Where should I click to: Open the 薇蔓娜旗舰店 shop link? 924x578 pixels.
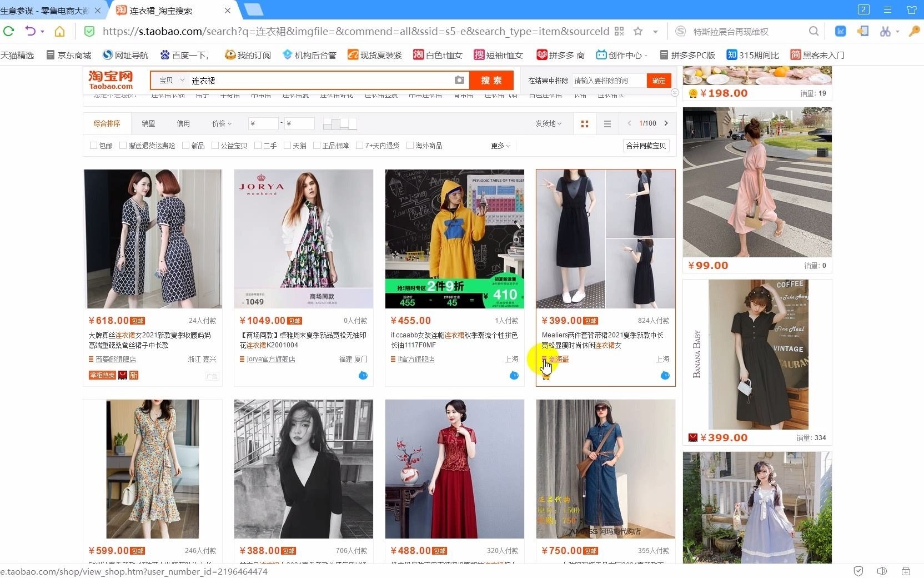(x=115, y=359)
